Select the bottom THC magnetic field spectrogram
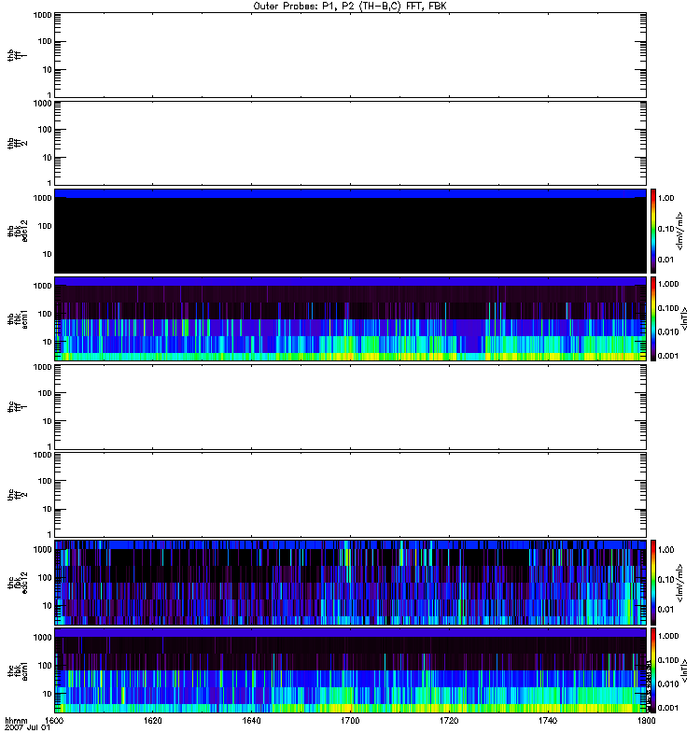 349,669
